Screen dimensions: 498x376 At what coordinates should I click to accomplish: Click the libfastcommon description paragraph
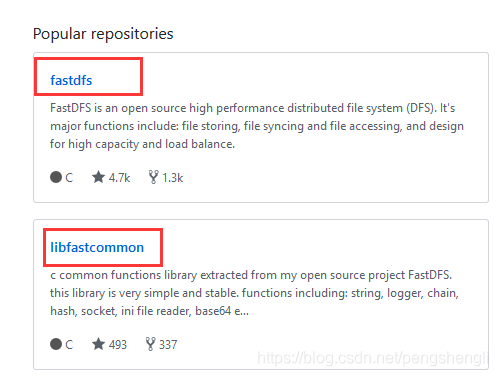pyautogui.click(x=254, y=293)
